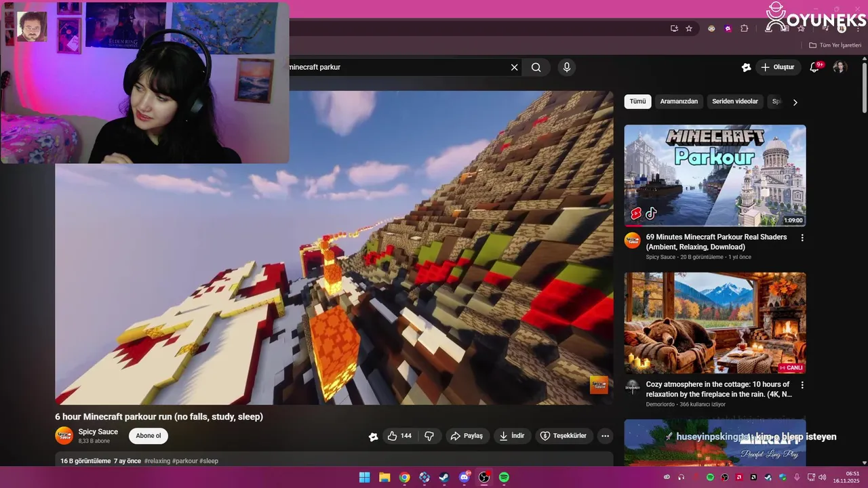Select the Aramanızdan filter chip
868x488 pixels.
[x=679, y=102]
